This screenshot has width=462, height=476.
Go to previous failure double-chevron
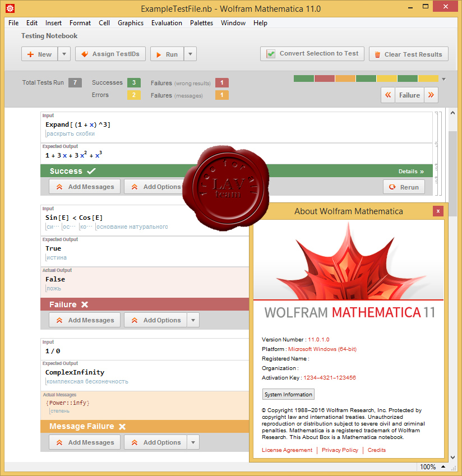point(388,95)
